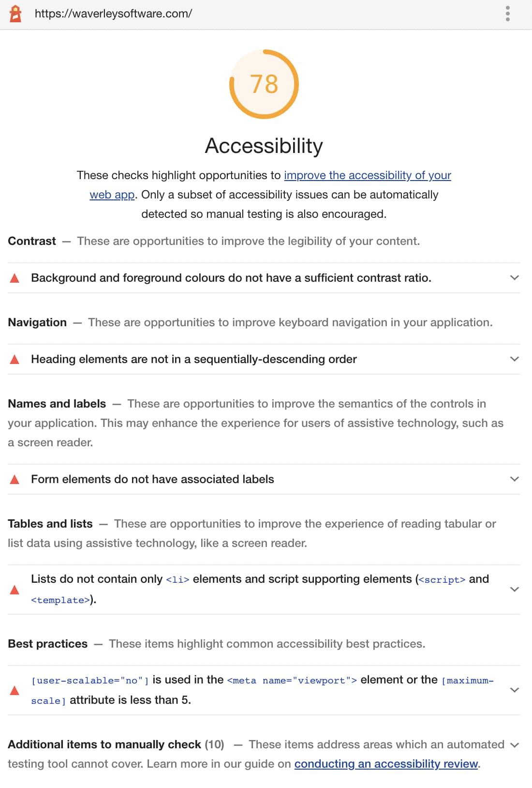The image size is (532, 788).
Task: Click the warning triangle for user-scalable viewport issue
Action: 15,690
